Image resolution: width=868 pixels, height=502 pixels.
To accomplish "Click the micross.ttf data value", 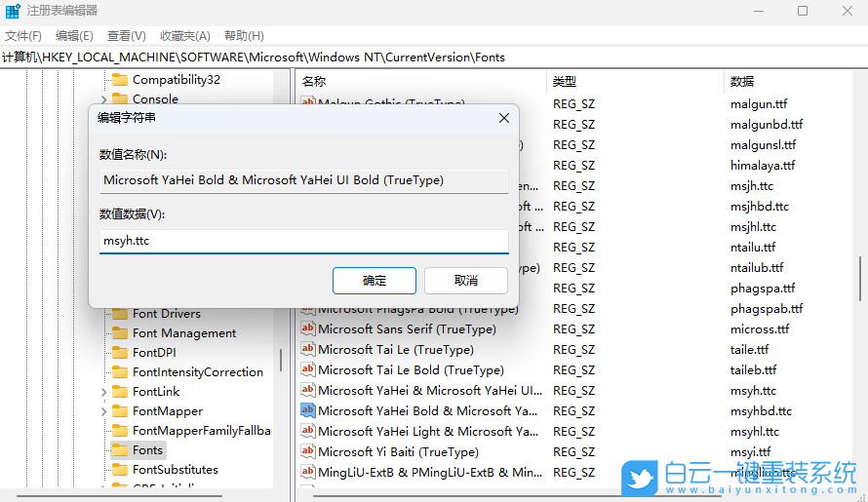I will point(760,328).
